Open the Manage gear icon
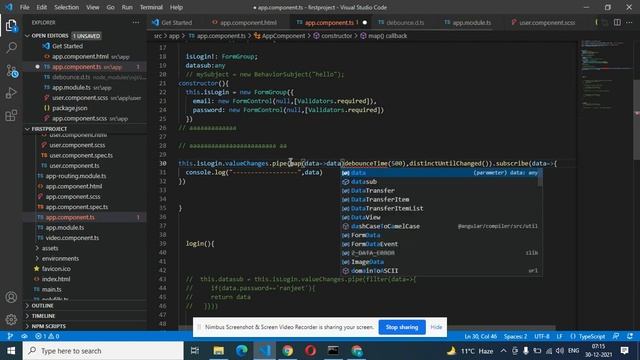The height and width of the screenshot is (360, 640). pyautogui.click(x=11, y=319)
